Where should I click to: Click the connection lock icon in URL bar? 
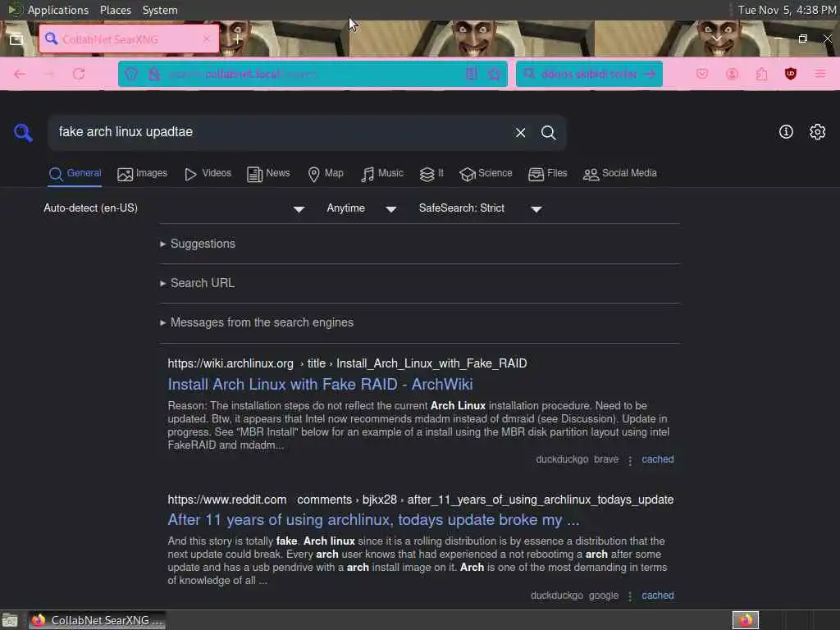154,74
